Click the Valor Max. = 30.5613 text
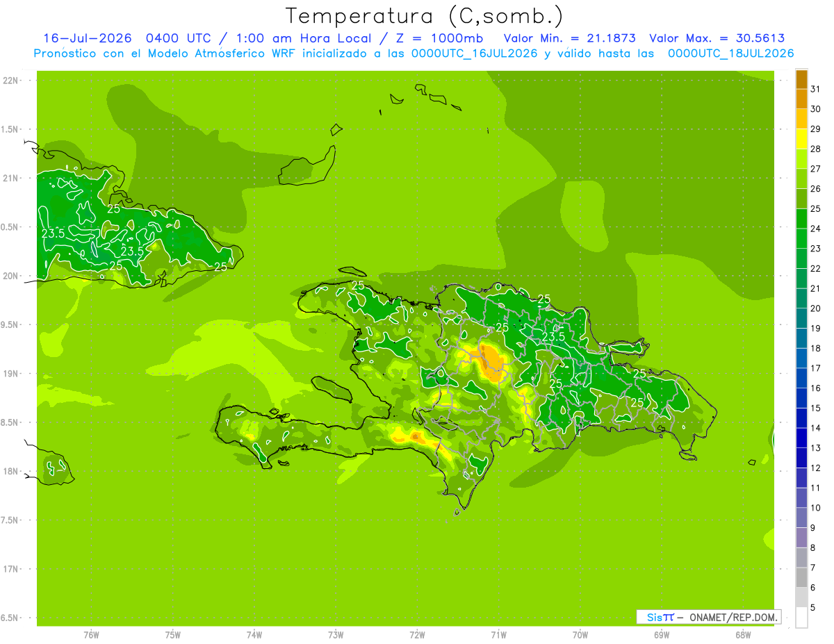Viewport: 834px width, 644px height. [717, 38]
